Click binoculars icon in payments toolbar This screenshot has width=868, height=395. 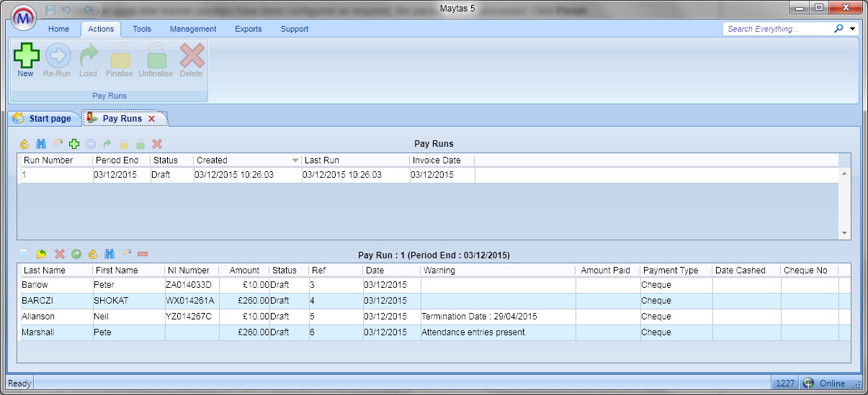tap(109, 254)
